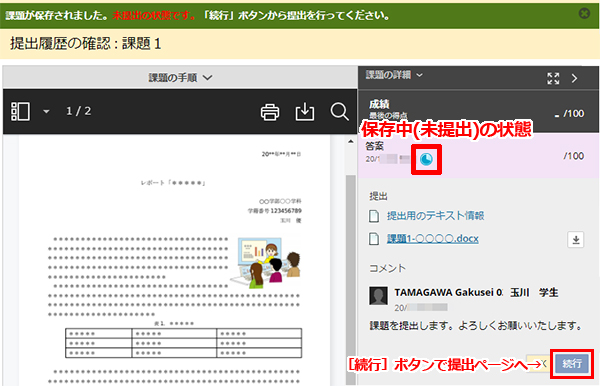Image resolution: width=600 pixels, height=386 pixels.
Task: Expand the 課題の手順 section
Action: 180,78
